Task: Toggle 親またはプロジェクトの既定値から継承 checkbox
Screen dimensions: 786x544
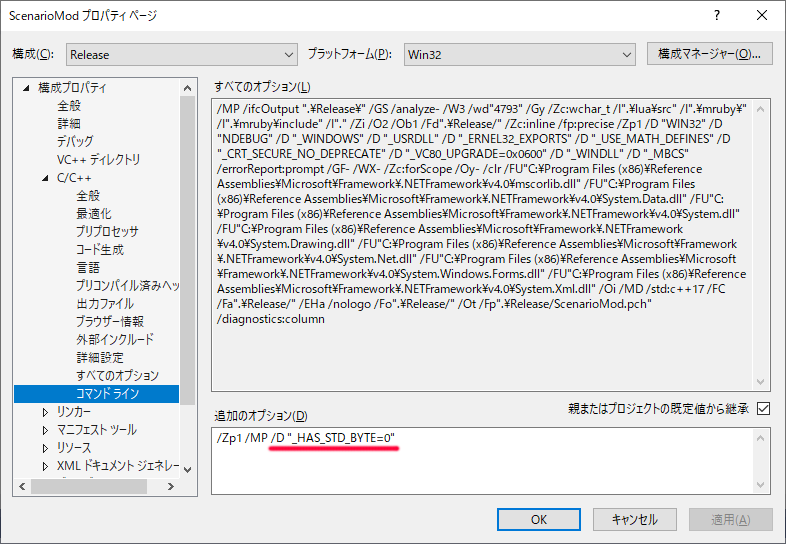Action: (x=764, y=408)
